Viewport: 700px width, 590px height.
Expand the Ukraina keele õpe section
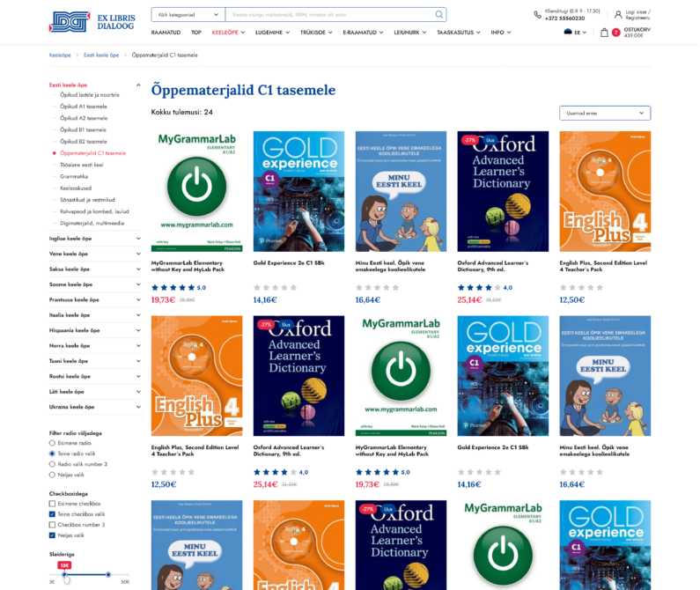coord(138,407)
